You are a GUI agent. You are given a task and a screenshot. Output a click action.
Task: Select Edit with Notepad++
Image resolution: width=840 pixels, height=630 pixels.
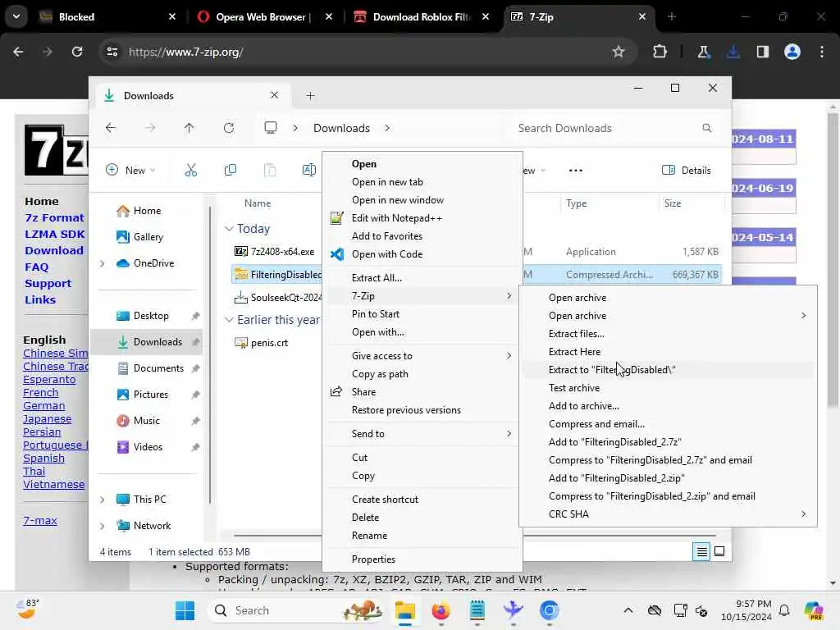click(x=422, y=218)
